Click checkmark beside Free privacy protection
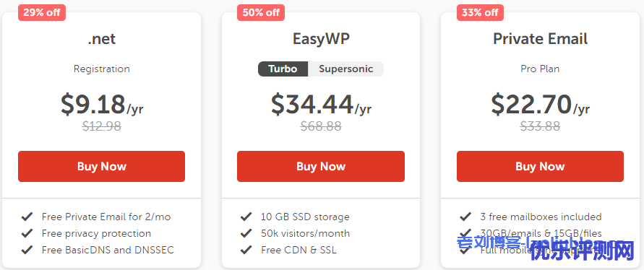 (27, 233)
